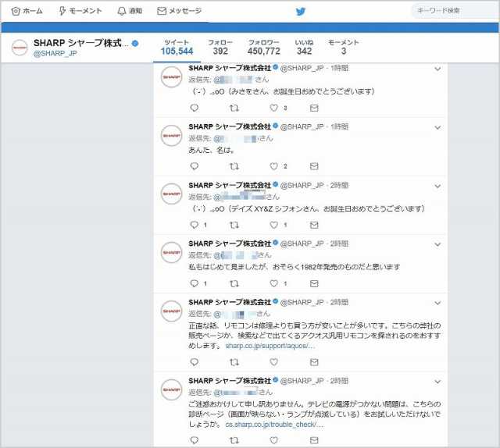The height and width of the screenshot is (448, 500).
Task: Reply to the テレビの電源 tweet
Action: (x=195, y=440)
